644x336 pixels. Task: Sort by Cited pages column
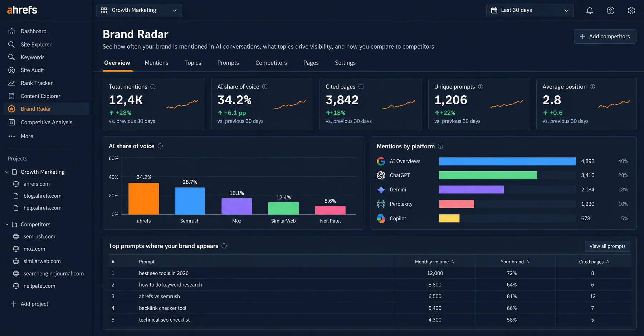594,262
